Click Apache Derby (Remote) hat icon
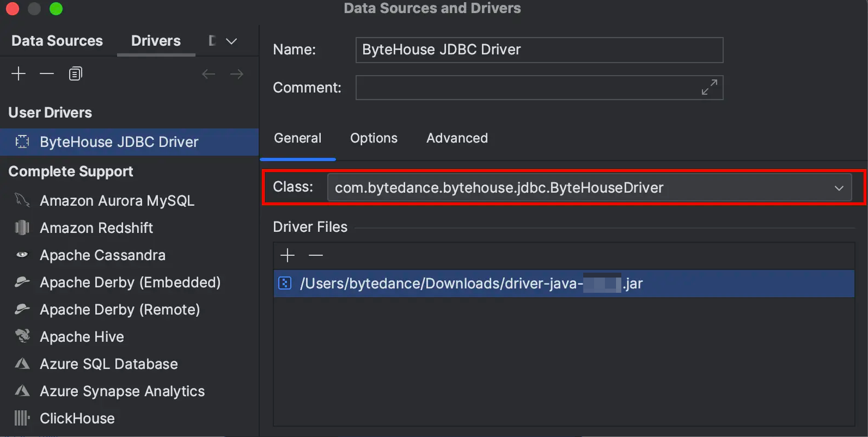The height and width of the screenshot is (437, 868). (22, 309)
